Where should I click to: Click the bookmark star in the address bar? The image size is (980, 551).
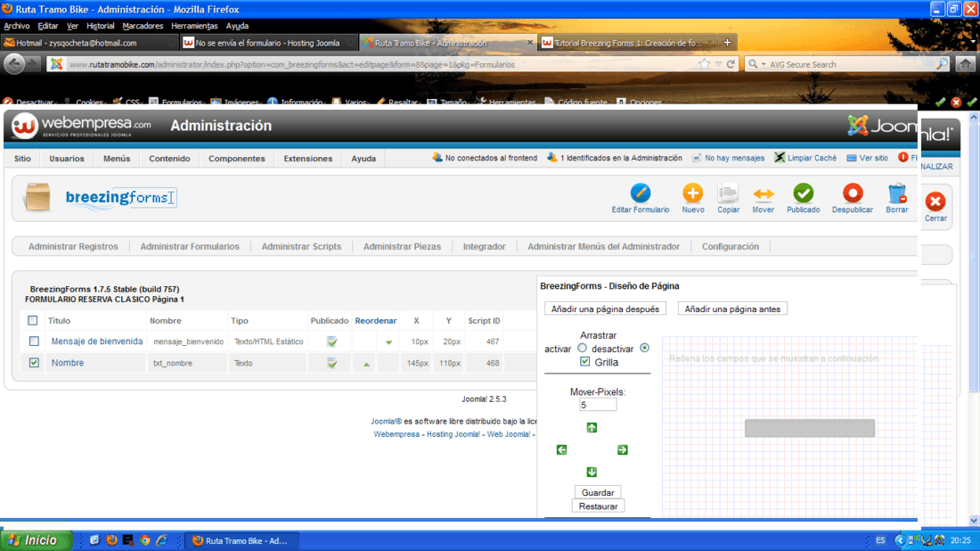[705, 64]
